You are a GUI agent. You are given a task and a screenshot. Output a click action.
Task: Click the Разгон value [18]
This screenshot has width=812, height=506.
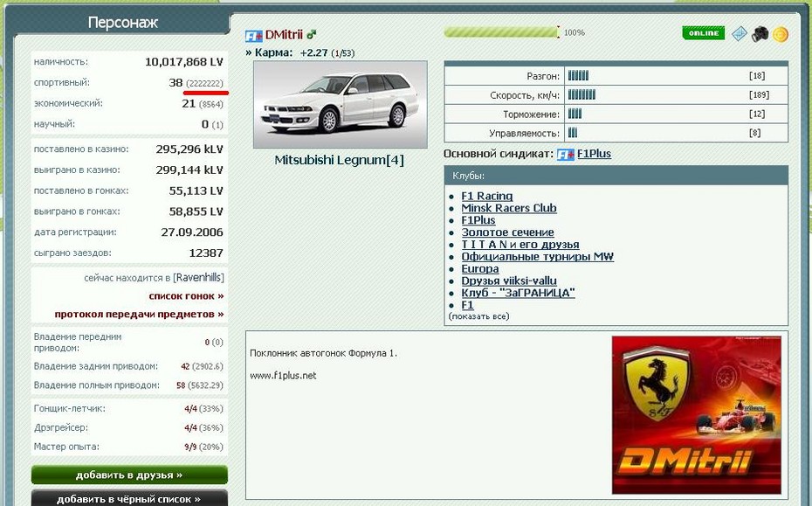click(x=757, y=76)
